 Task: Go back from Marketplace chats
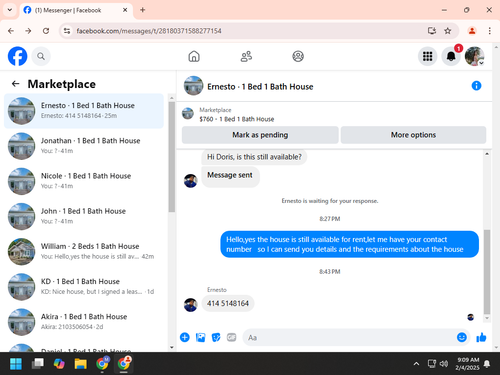(x=16, y=84)
